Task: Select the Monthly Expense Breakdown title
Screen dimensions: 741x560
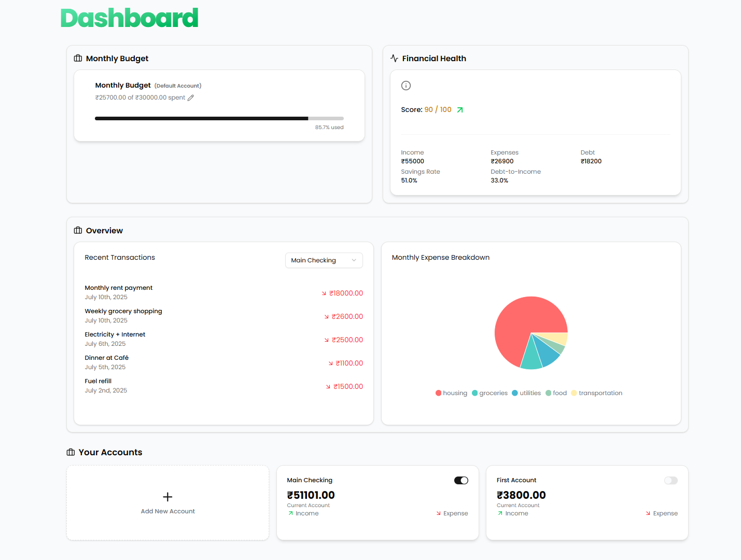Action: point(440,257)
